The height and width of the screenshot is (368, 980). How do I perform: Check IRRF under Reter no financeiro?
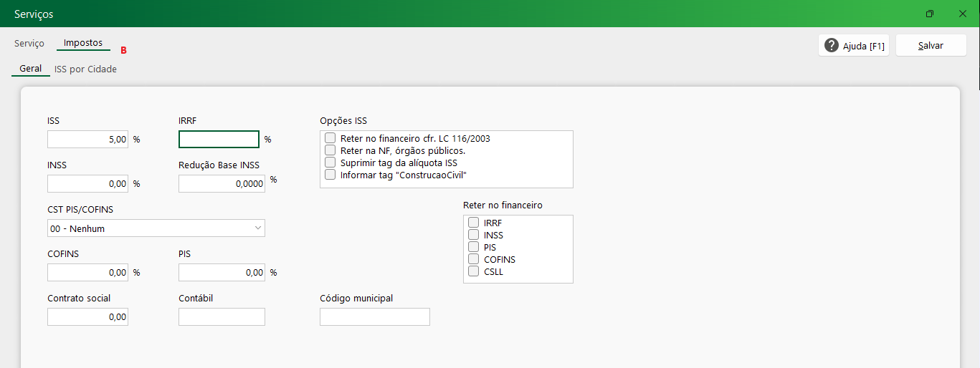pyautogui.click(x=474, y=223)
